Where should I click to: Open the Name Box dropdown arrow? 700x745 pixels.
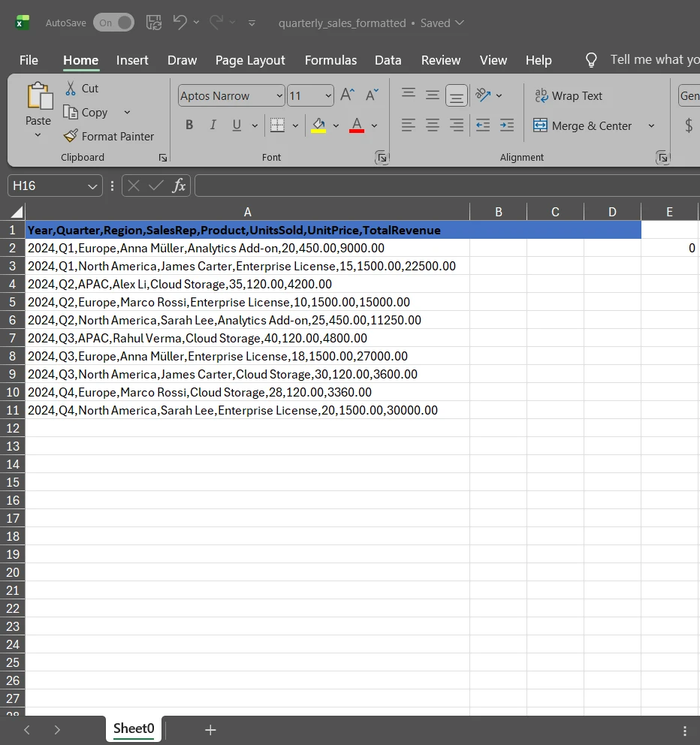click(x=93, y=185)
